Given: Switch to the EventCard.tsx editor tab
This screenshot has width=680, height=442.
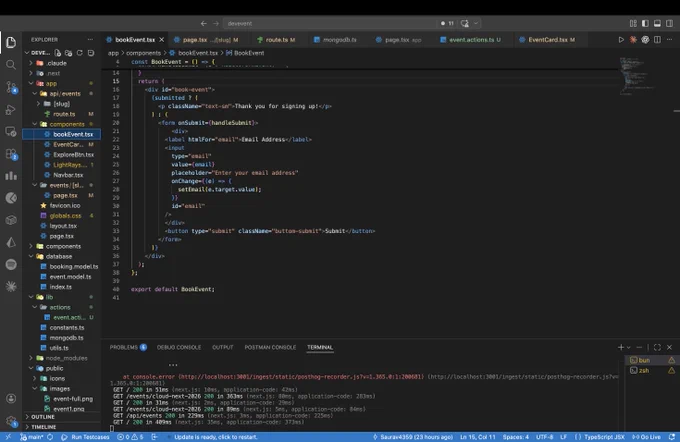Looking at the screenshot, I should coord(547,39).
